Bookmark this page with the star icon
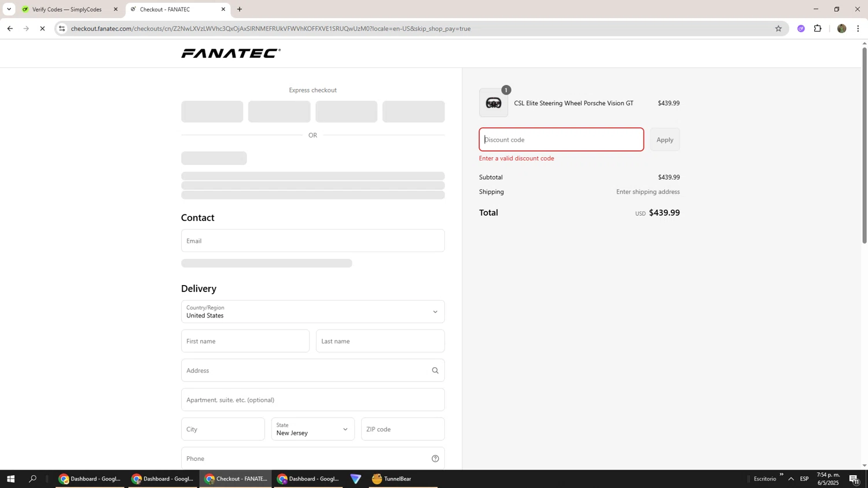 tap(778, 28)
